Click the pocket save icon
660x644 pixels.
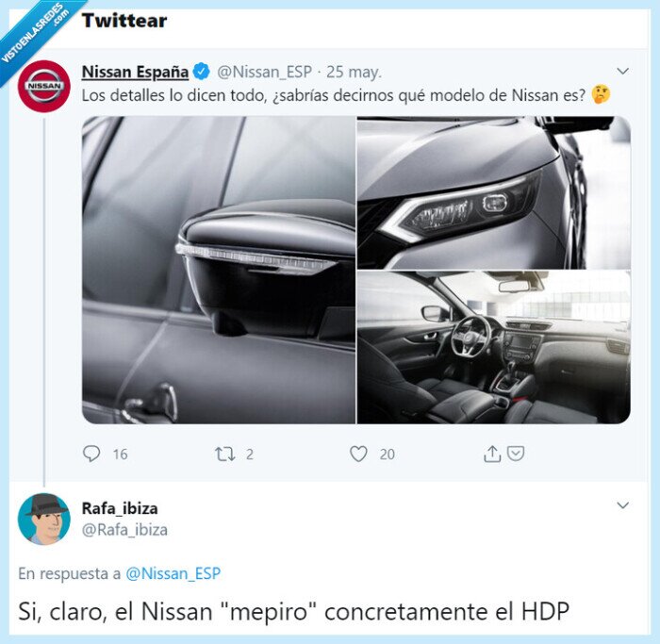point(515,454)
